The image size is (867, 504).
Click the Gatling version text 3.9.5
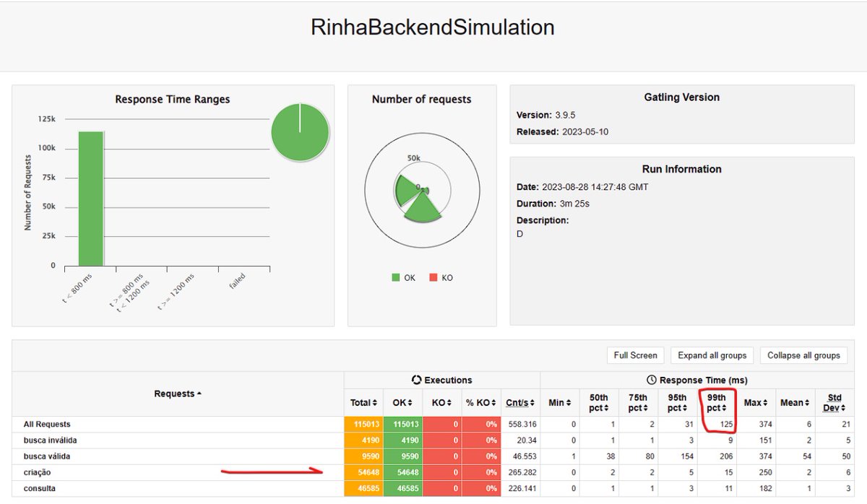click(566, 115)
